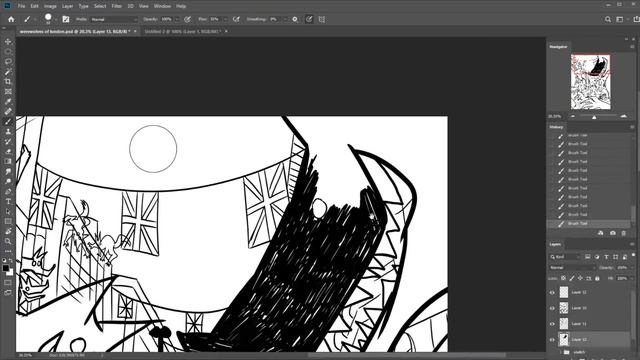
Task: Select the Frame tool
Action: pos(8,91)
